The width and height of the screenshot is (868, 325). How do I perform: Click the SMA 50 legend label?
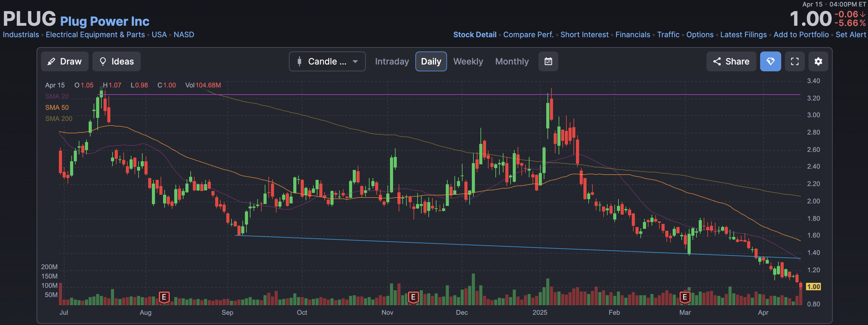coord(57,108)
